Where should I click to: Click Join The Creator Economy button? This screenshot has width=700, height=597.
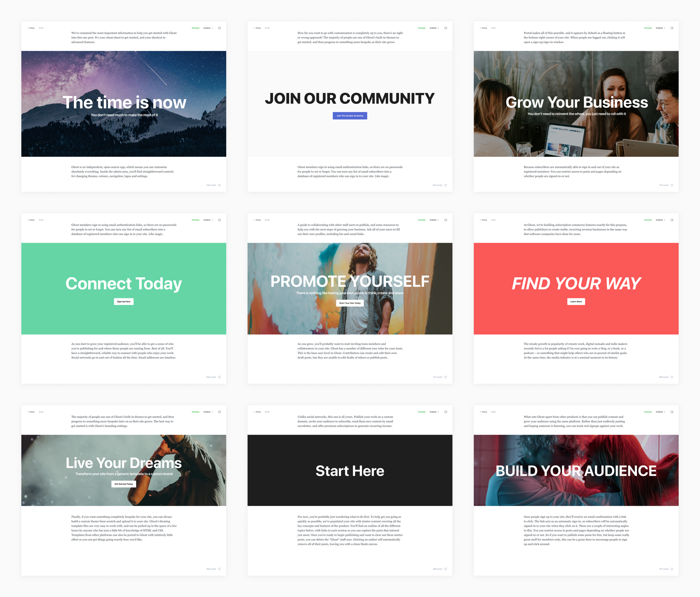(x=350, y=115)
